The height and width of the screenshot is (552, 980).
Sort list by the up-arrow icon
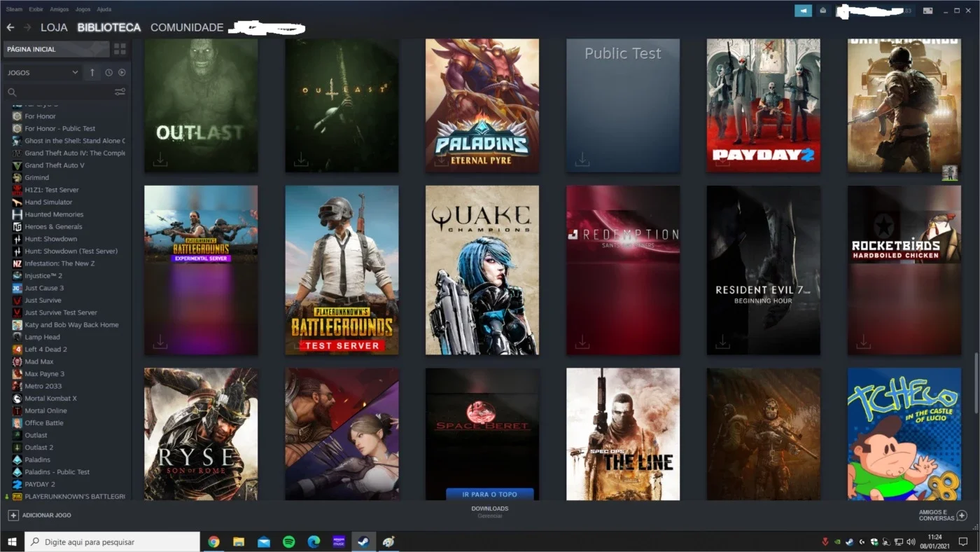tap(92, 72)
